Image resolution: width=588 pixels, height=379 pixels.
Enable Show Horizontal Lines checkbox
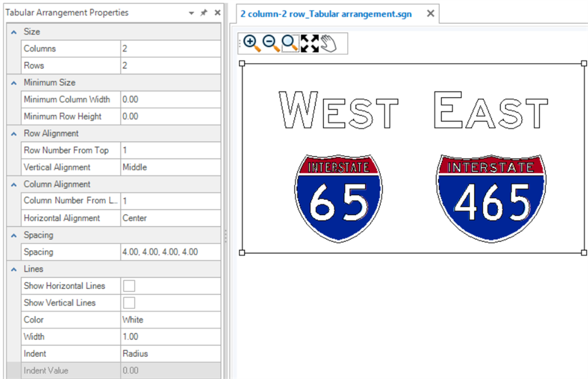129,286
